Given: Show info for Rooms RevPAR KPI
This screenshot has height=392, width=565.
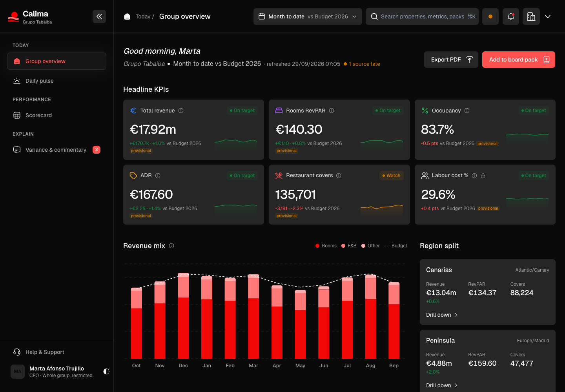Looking at the screenshot, I should [332, 111].
